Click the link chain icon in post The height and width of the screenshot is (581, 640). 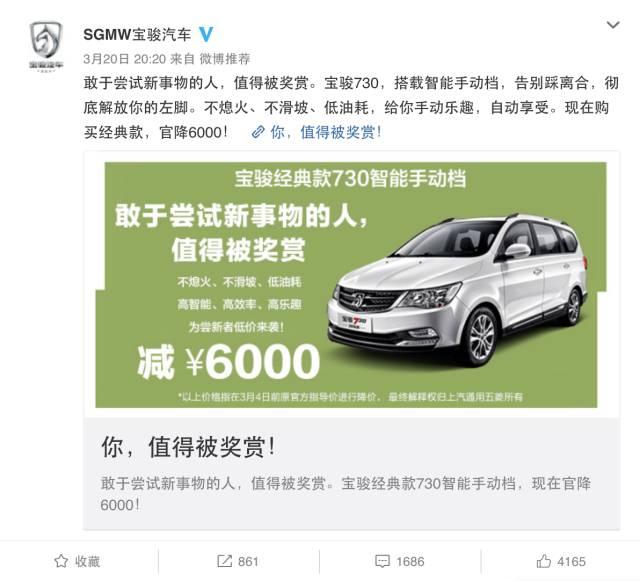pyautogui.click(x=258, y=132)
